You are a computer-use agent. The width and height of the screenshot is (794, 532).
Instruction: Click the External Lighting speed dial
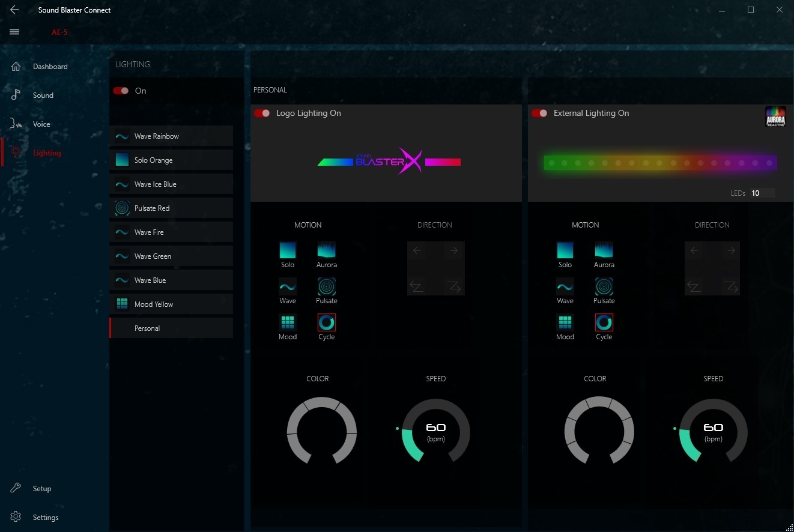[714, 431]
